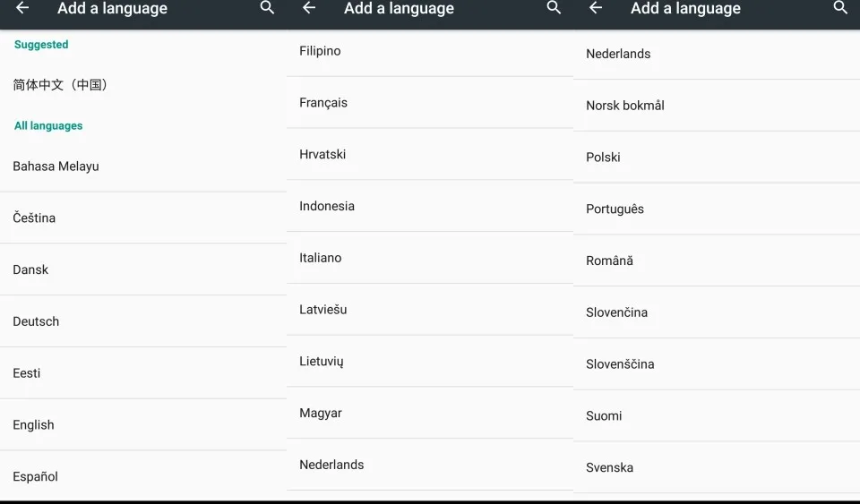Screen dimensions: 860x504
Task: Select Magyar from the list
Action: [320, 413]
